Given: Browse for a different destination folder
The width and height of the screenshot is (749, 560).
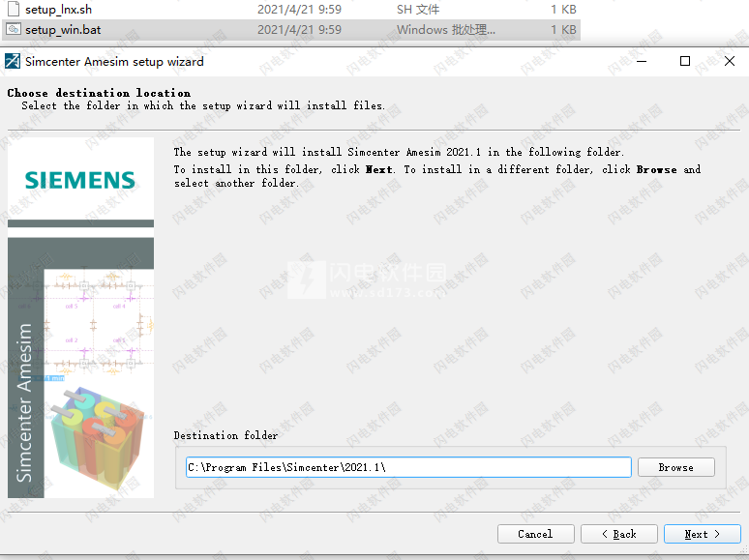Looking at the screenshot, I should tap(675, 467).
